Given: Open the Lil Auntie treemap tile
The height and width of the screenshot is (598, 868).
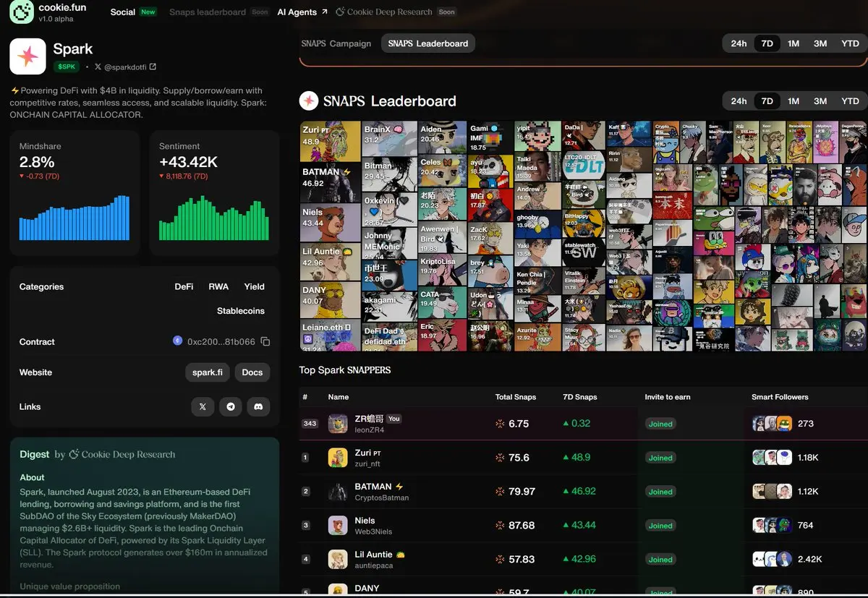Looking at the screenshot, I should click(x=331, y=262).
